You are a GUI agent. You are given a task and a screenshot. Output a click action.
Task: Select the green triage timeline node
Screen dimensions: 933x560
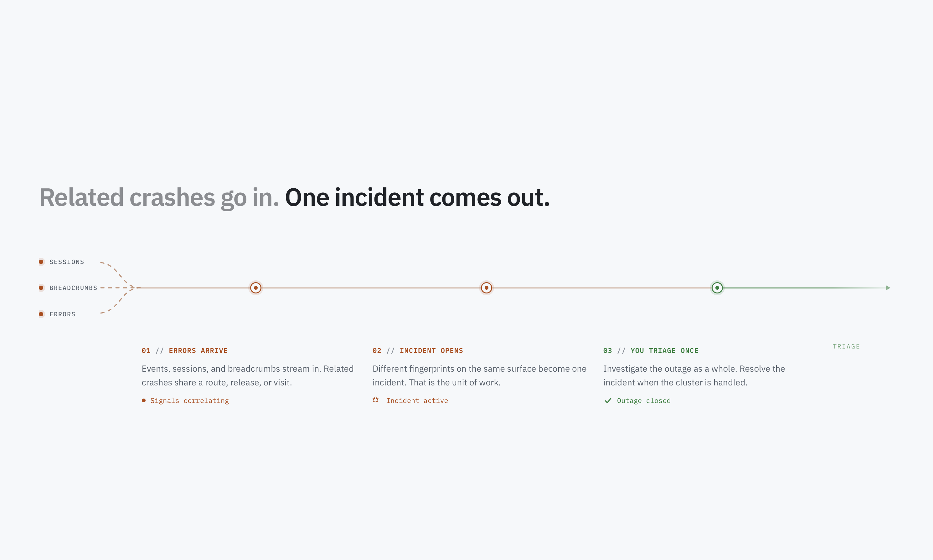(717, 288)
